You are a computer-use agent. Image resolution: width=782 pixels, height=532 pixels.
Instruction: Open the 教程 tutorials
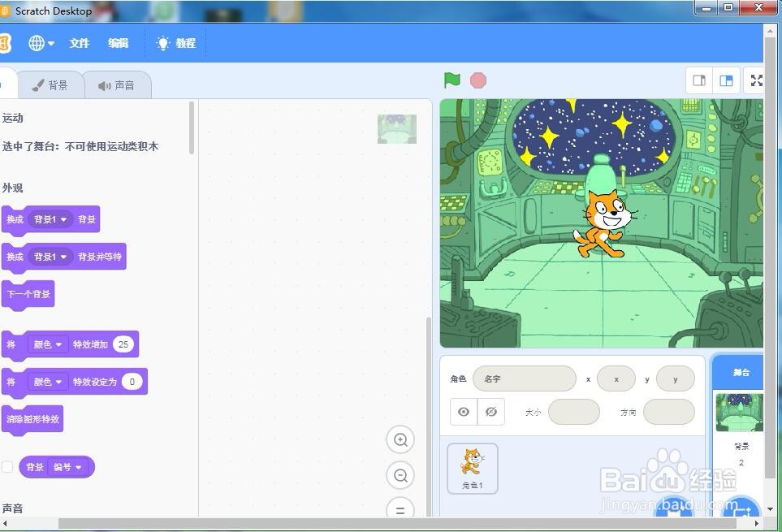[185, 43]
